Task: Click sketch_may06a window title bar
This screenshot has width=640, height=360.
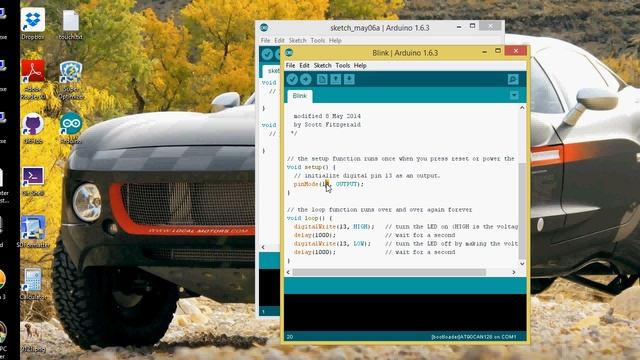Action: point(380,28)
